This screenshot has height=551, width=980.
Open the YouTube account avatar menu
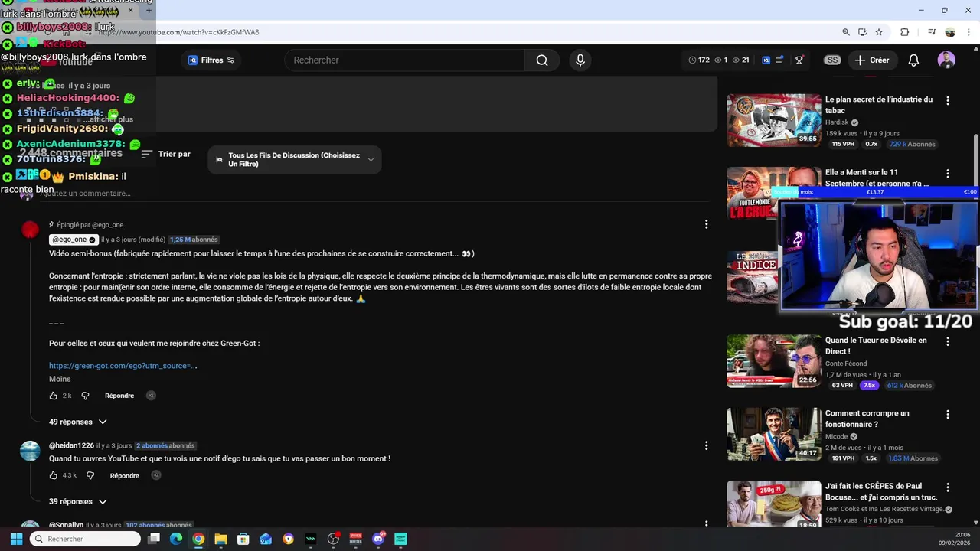click(946, 60)
